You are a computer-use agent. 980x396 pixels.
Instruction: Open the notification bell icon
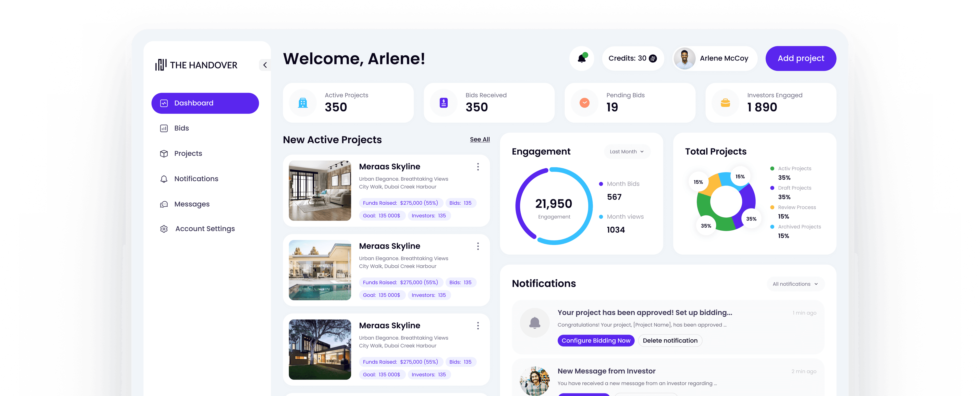click(x=582, y=58)
